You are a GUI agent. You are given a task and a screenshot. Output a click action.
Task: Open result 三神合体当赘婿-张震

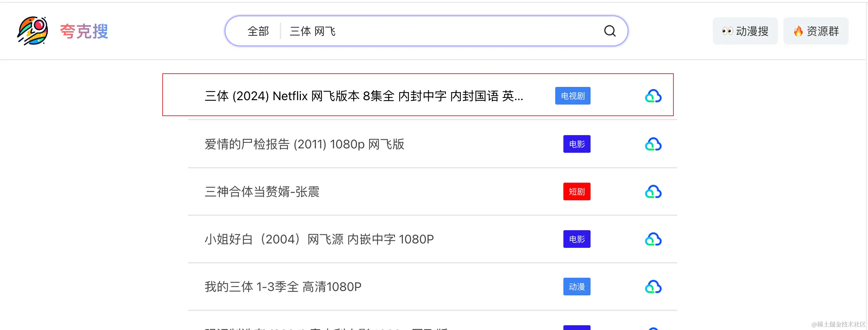tap(262, 192)
